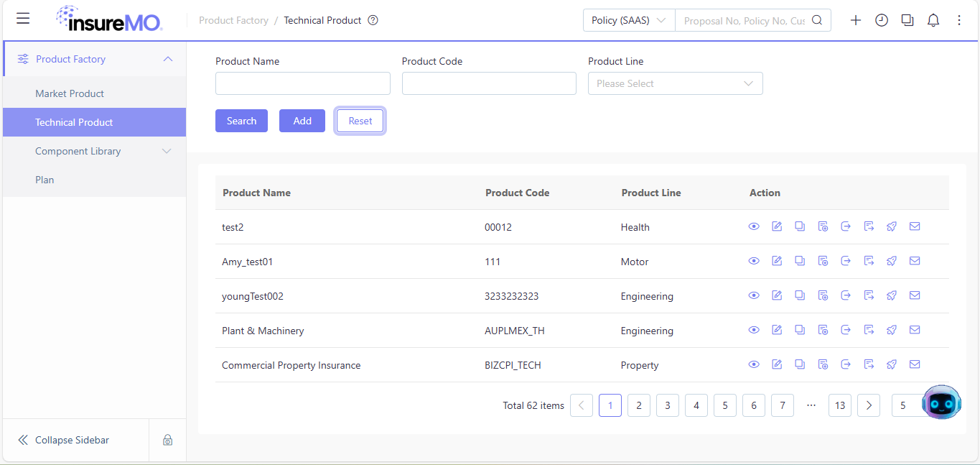
Task: Click document-arrow icon for Commercial Property Insurance
Action: [869, 364]
